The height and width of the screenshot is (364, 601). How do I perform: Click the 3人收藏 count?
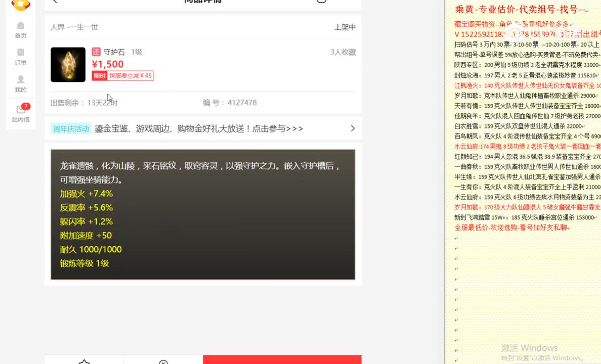pyautogui.click(x=343, y=52)
